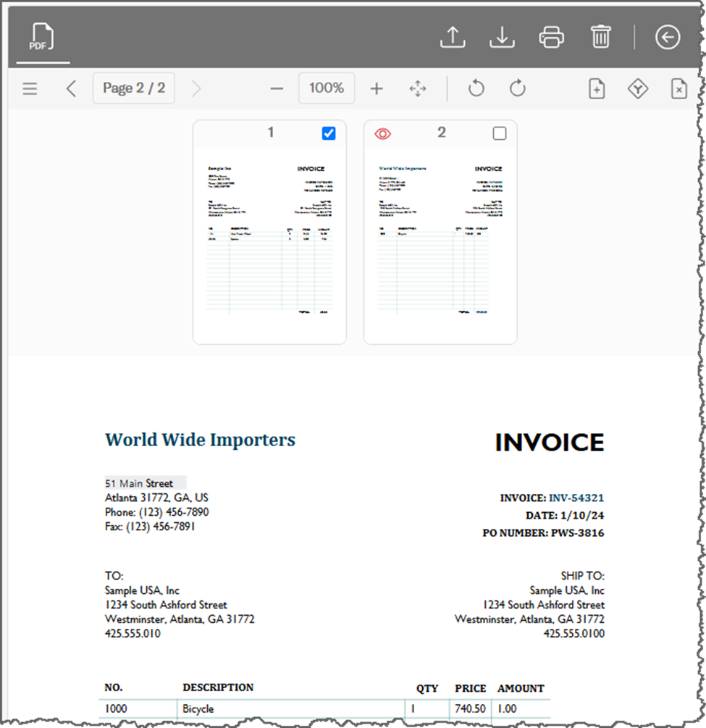The width and height of the screenshot is (706, 728).
Task: Check the page 2 thumbnail checkbox
Action: tap(500, 134)
